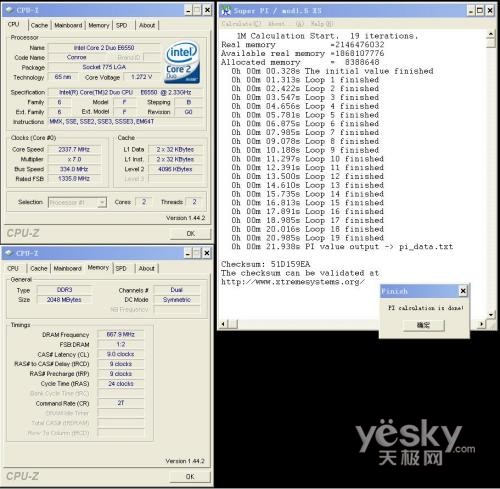Expand the processor Selection dropdown
The width and height of the screenshot is (500, 489).
(x=102, y=202)
